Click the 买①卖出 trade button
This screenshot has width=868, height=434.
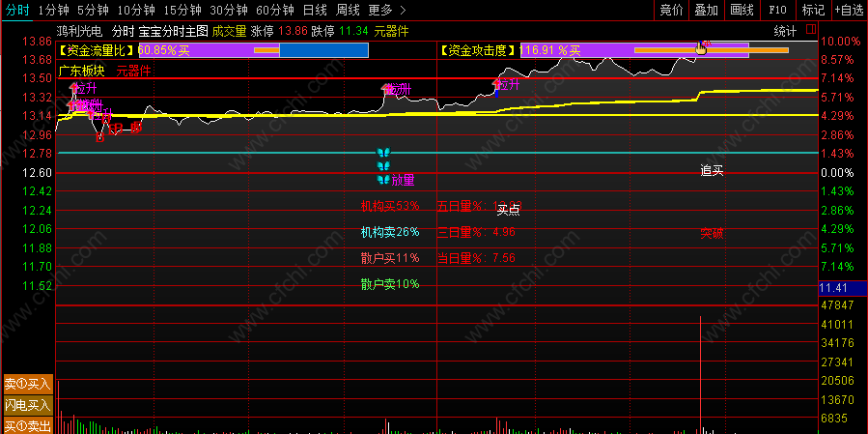tap(28, 425)
